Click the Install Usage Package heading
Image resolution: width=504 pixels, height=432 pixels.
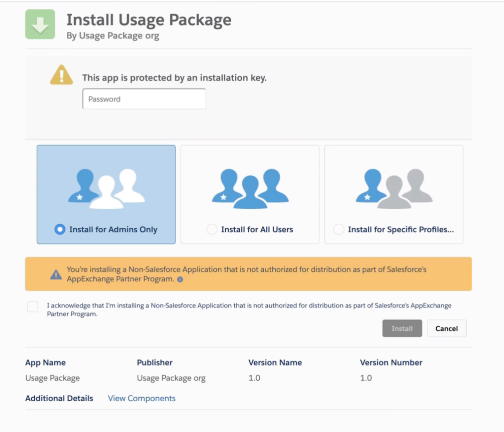149,19
